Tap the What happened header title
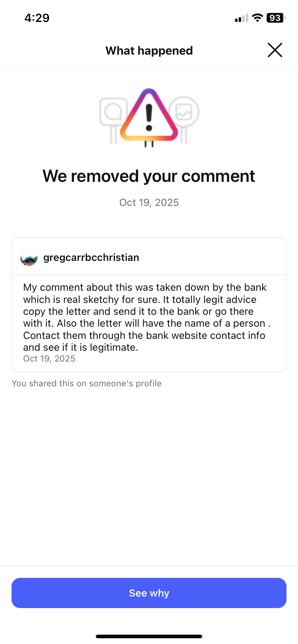The image size is (298, 644). pyautogui.click(x=149, y=51)
